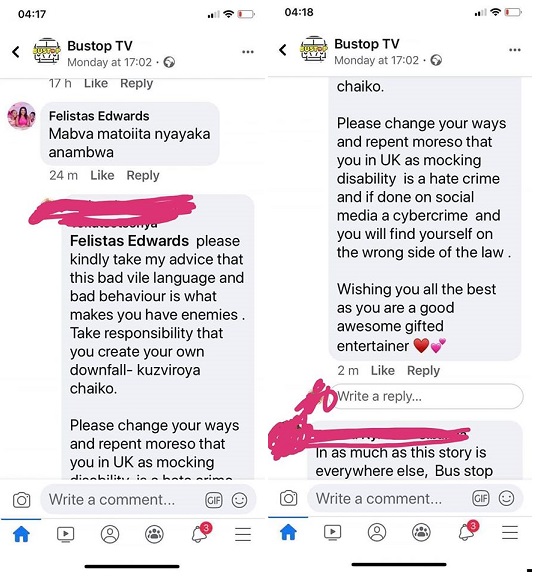The image size is (545, 586).
Task: Open notifications bell in left bottom bar
Action: [201, 533]
